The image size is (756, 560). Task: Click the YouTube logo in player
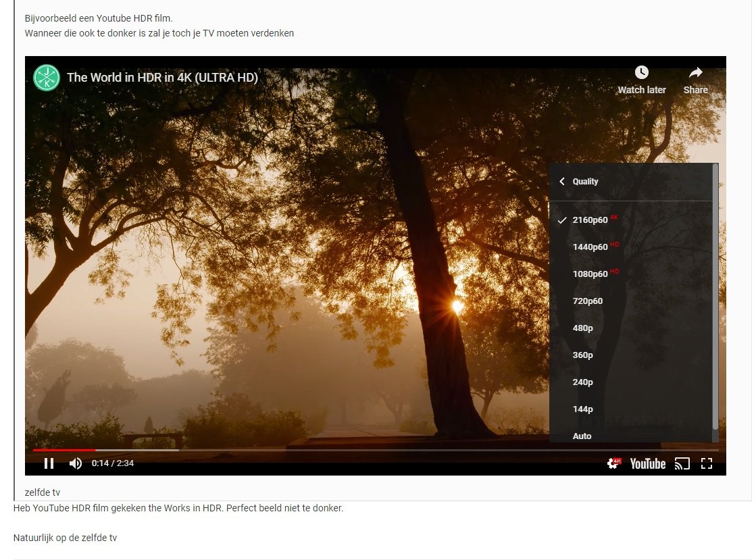(x=647, y=463)
